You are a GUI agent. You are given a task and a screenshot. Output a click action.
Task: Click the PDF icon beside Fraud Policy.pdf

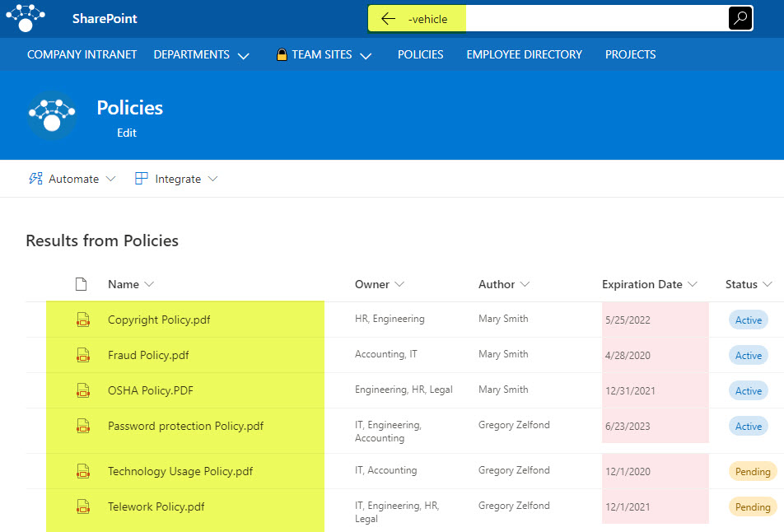pos(83,355)
